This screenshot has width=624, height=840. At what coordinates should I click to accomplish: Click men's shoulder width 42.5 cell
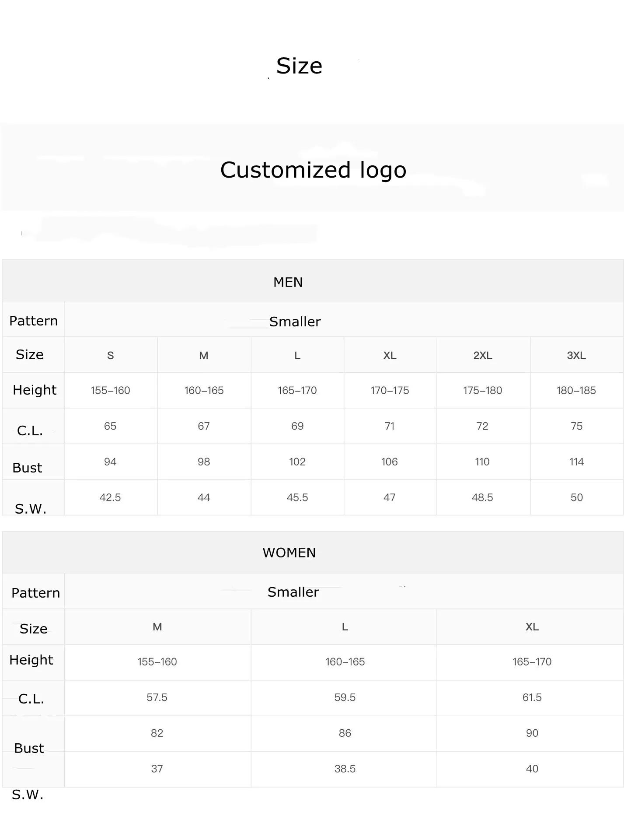(110, 497)
